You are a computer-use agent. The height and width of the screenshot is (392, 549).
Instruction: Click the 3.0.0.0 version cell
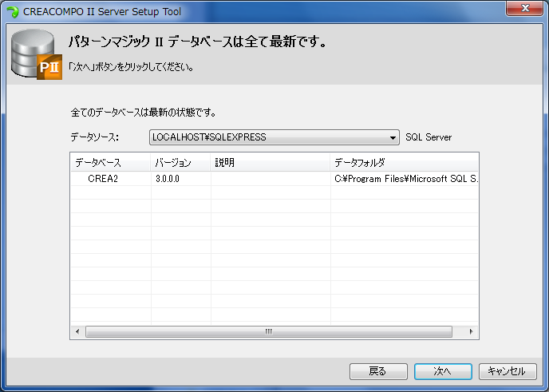(168, 180)
